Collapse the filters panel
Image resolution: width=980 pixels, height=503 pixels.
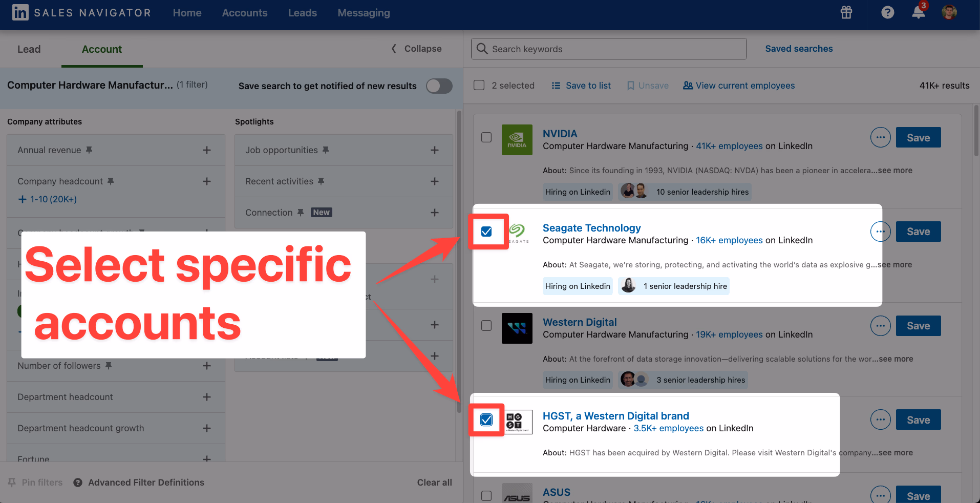tap(416, 49)
